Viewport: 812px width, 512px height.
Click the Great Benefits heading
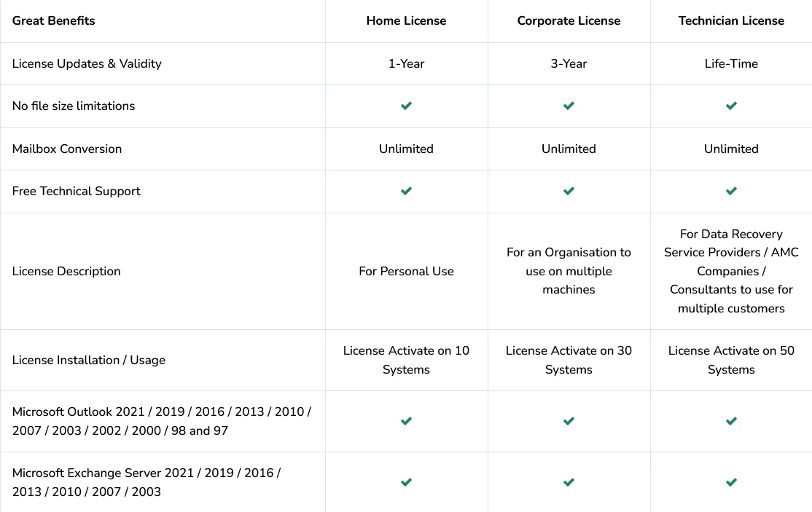point(54,20)
